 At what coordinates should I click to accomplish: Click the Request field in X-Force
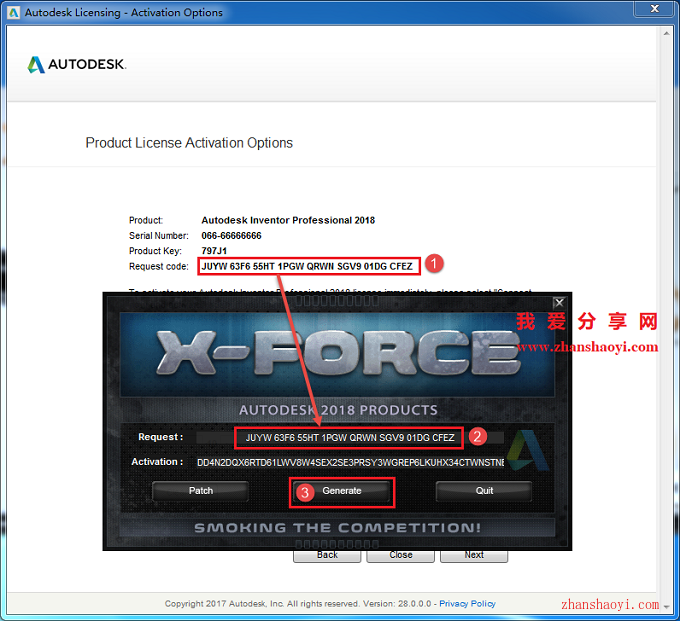(350, 438)
